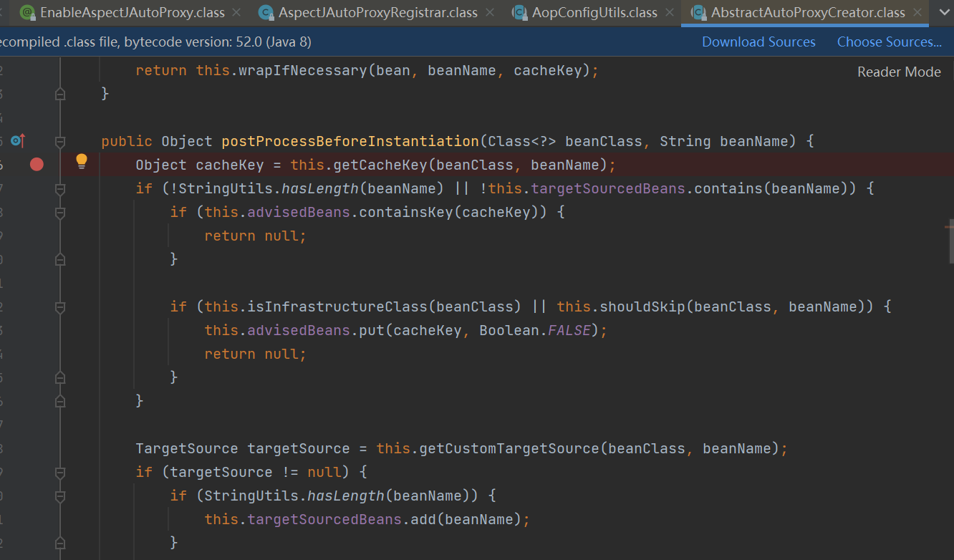Viewport: 954px width, 560px height.
Task: Open the light bulb intention actions
Action: point(82,161)
